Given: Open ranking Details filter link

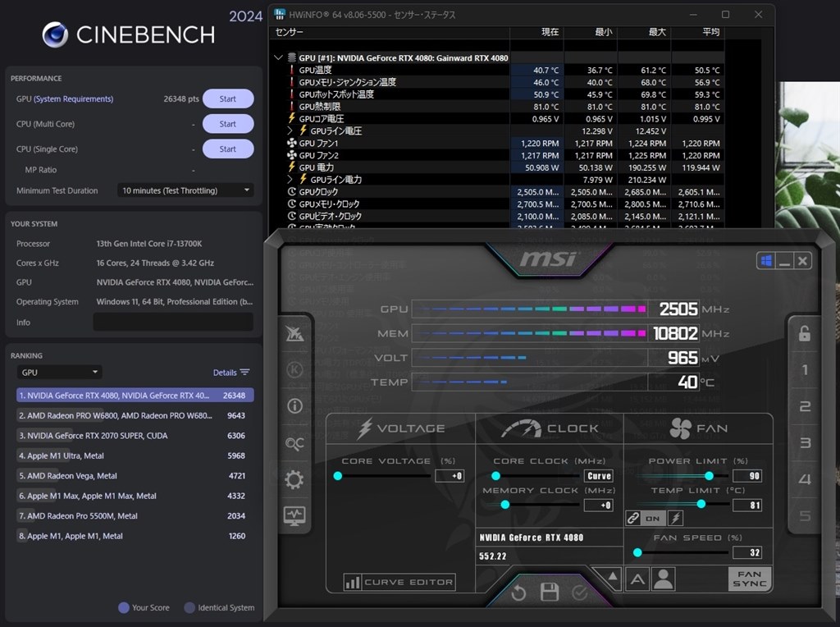Looking at the screenshot, I should tap(231, 373).
